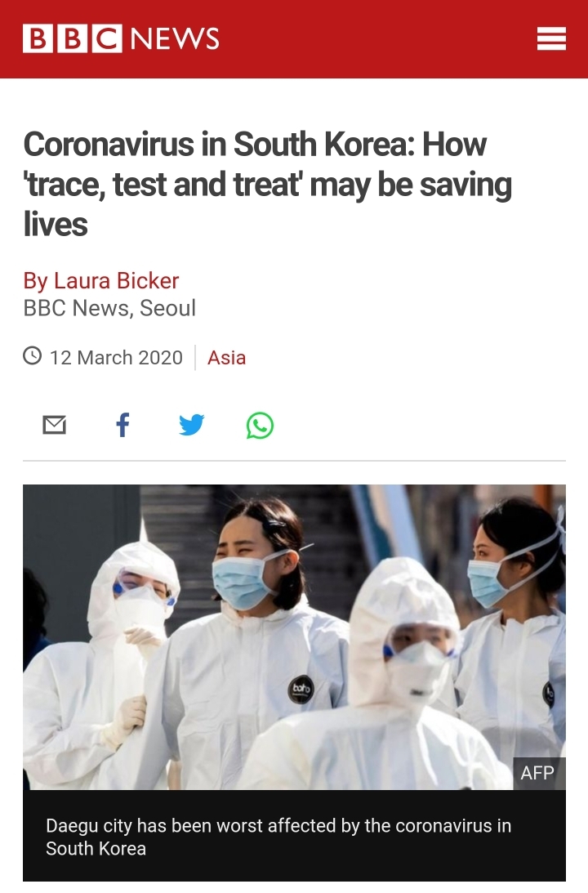Select the coronavirus South Korea headline
This screenshot has height=893, width=588.
pyautogui.click(x=268, y=183)
